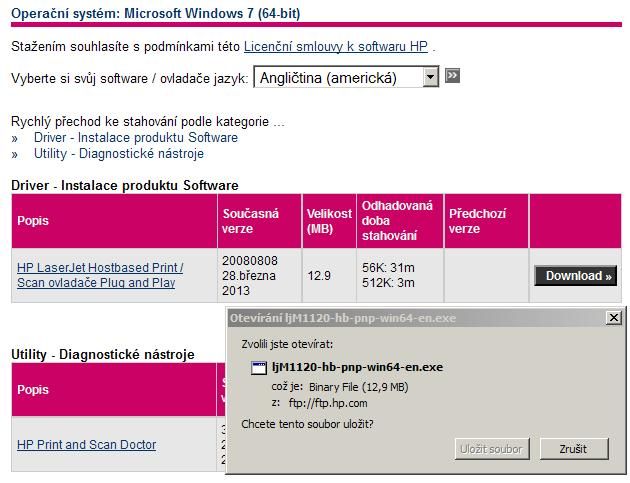
Task: Expand the language selection dropdown arrow
Action: (430, 76)
